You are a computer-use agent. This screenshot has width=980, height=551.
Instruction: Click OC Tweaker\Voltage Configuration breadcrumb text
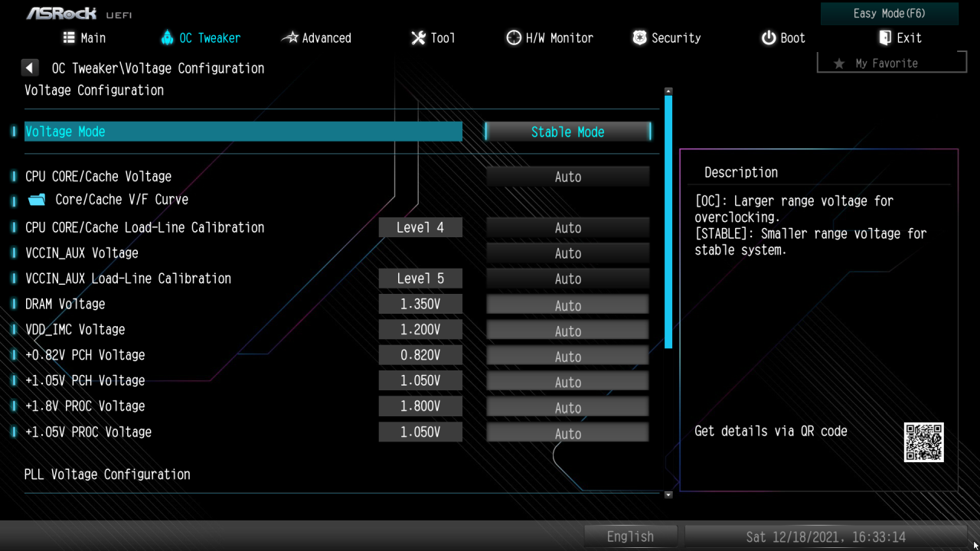pyautogui.click(x=158, y=68)
